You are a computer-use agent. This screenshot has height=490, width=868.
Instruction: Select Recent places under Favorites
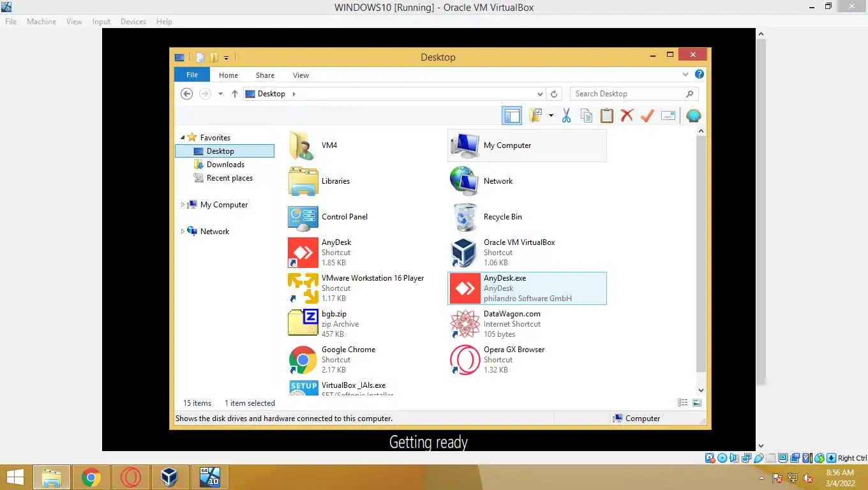pos(229,178)
